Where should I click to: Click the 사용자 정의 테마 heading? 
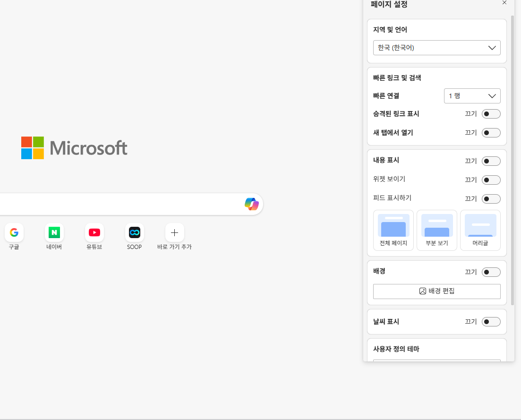coord(396,349)
